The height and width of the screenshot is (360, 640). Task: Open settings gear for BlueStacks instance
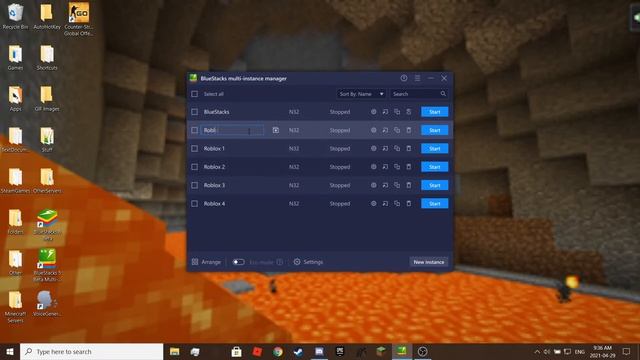[373, 112]
